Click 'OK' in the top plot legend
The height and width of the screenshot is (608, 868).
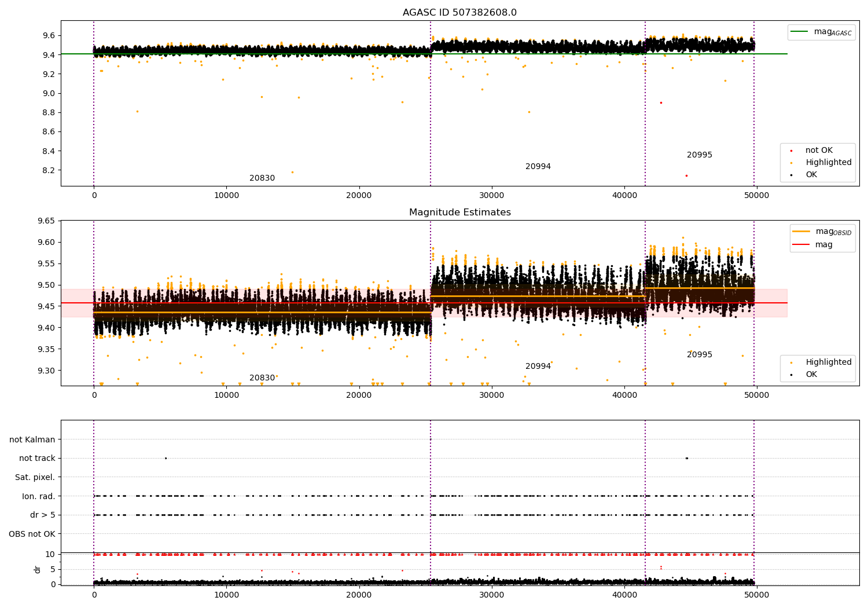coord(811,175)
